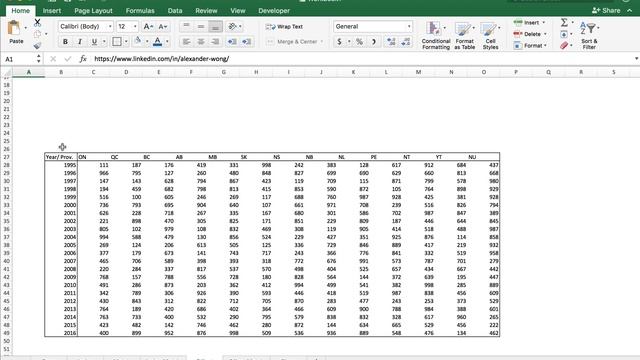Open the font size dropdown

pos(135,27)
